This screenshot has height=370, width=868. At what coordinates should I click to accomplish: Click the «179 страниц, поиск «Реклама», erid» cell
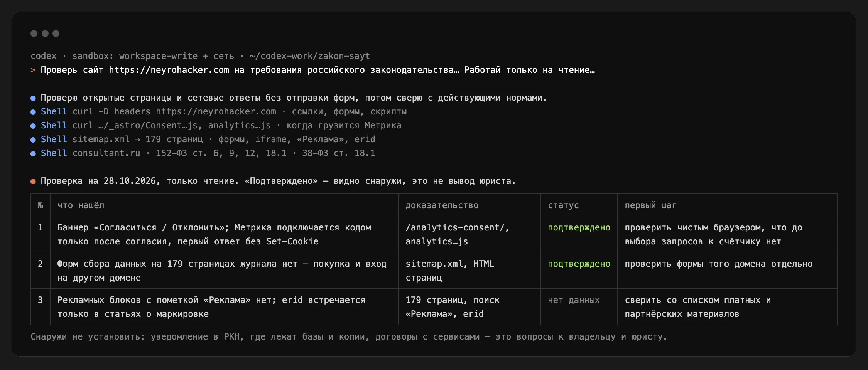(x=469, y=307)
